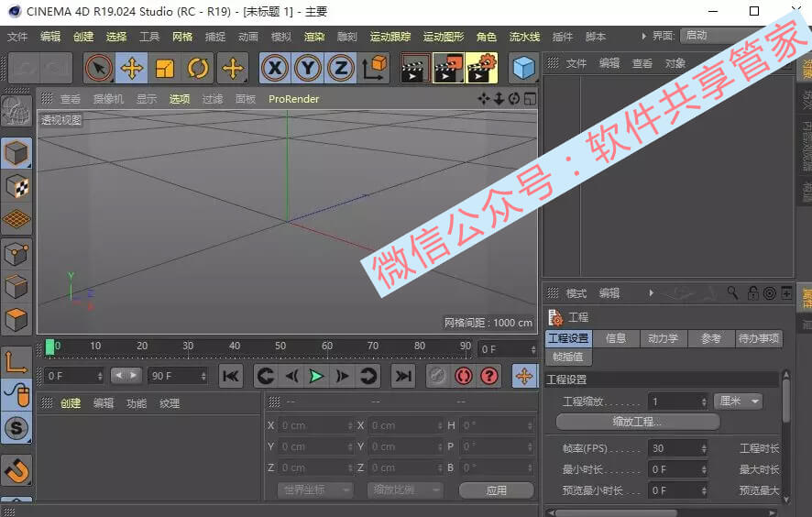The width and height of the screenshot is (812, 517).
Task: Toggle position keyframe recording icon
Action: (524, 376)
